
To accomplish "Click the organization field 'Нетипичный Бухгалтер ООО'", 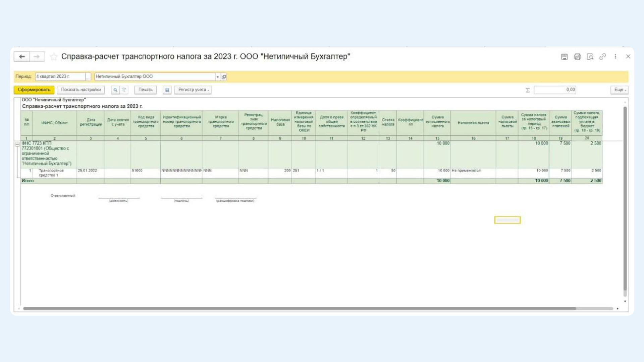I will 155,77.
